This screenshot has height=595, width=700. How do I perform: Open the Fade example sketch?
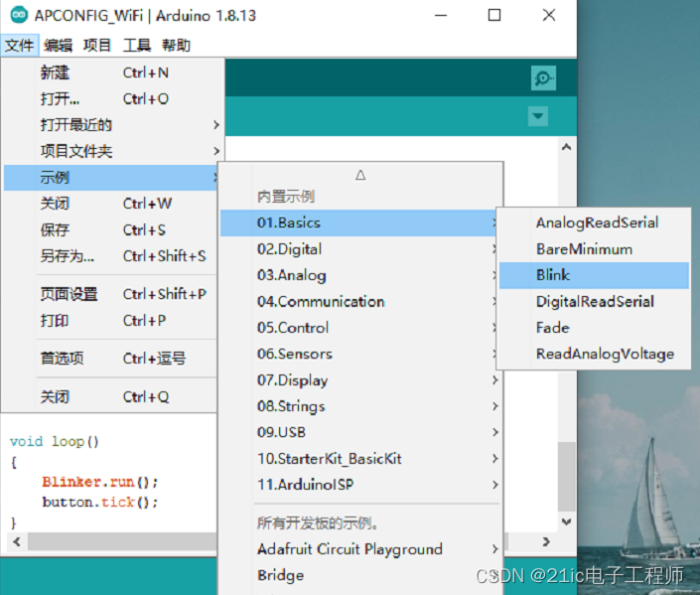click(594, 328)
